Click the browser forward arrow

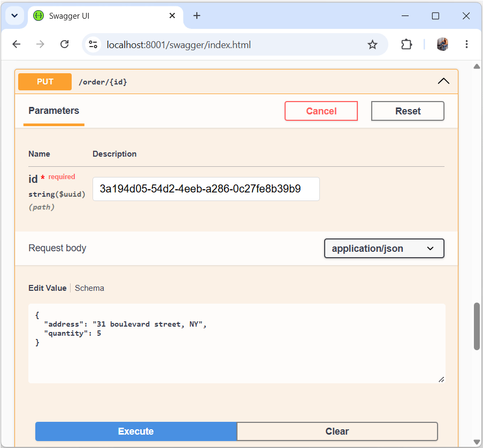[x=40, y=44]
